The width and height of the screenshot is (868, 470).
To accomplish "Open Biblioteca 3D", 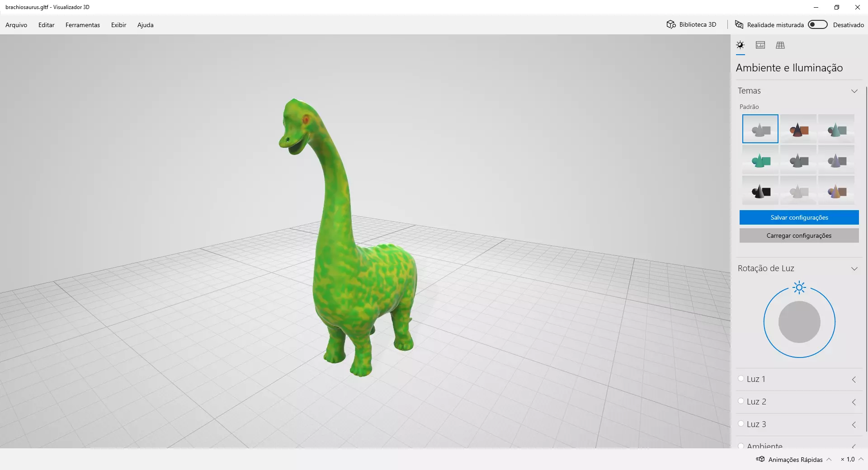I will (692, 24).
